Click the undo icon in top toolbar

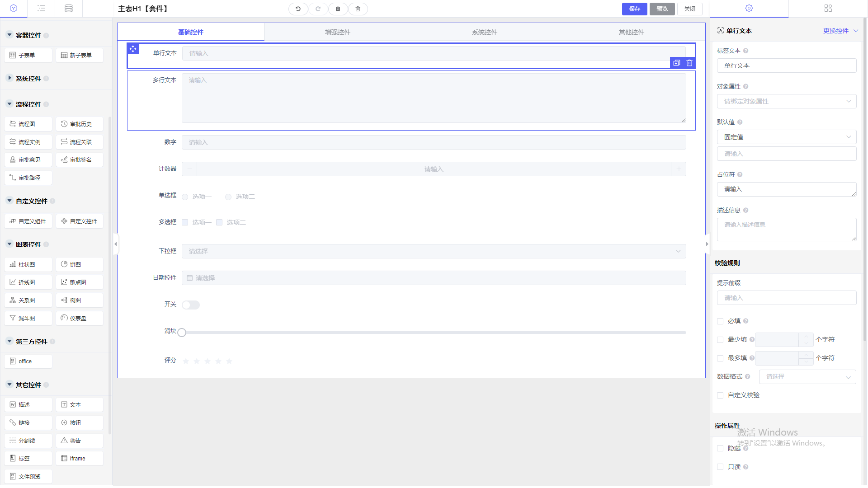[298, 9]
